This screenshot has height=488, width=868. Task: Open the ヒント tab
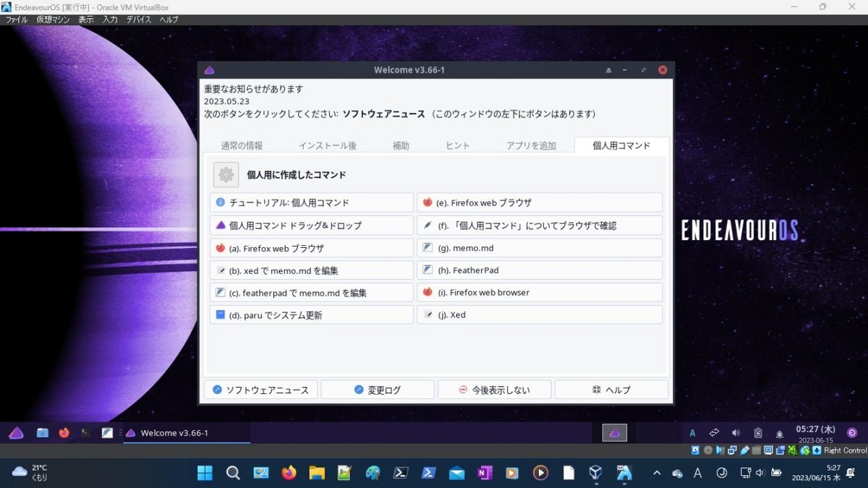[x=457, y=145]
